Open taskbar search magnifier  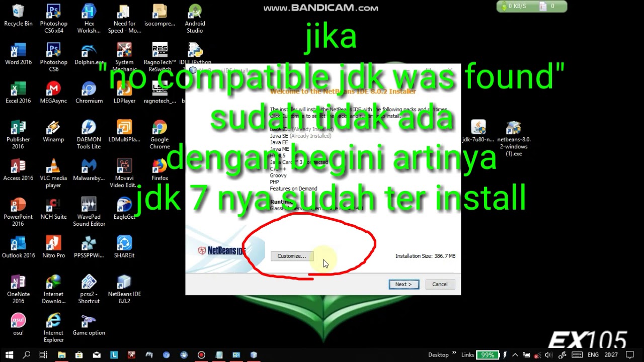27,355
